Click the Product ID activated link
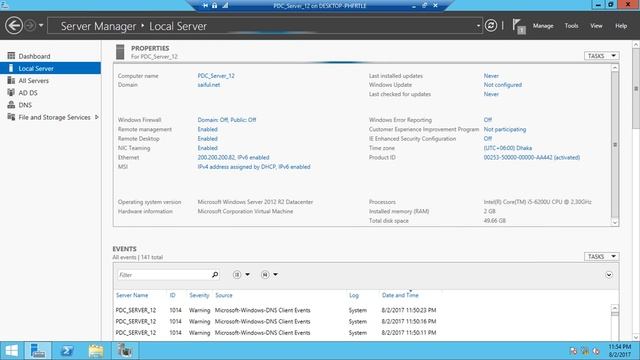The image size is (640, 360). coord(531,158)
